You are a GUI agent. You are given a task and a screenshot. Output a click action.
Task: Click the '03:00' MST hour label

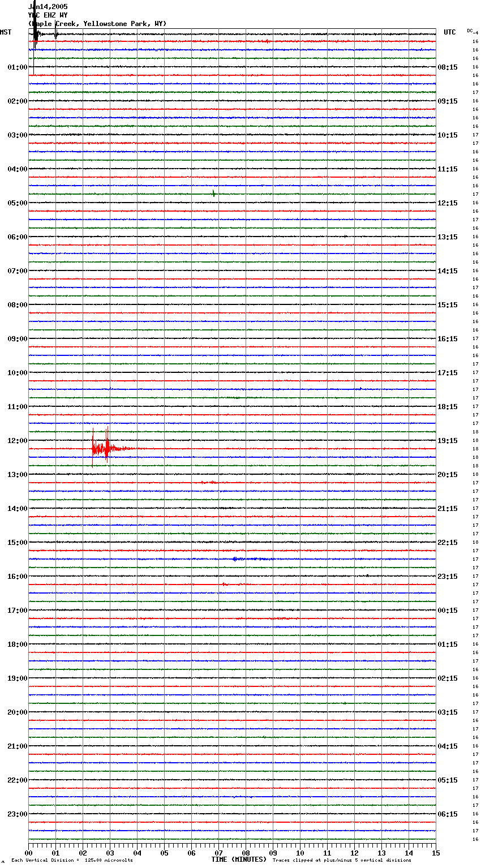click(18, 135)
